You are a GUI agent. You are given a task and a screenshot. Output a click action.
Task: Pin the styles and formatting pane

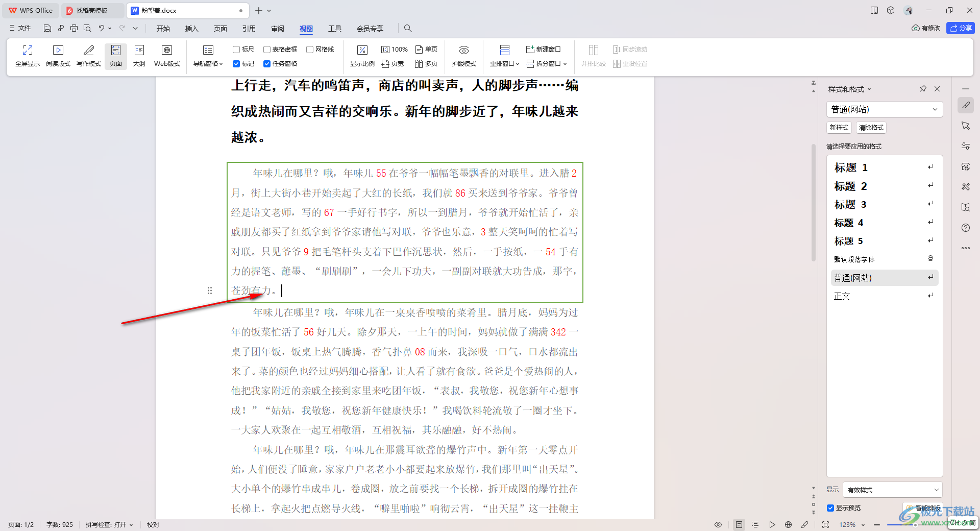click(x=923, y=89)
